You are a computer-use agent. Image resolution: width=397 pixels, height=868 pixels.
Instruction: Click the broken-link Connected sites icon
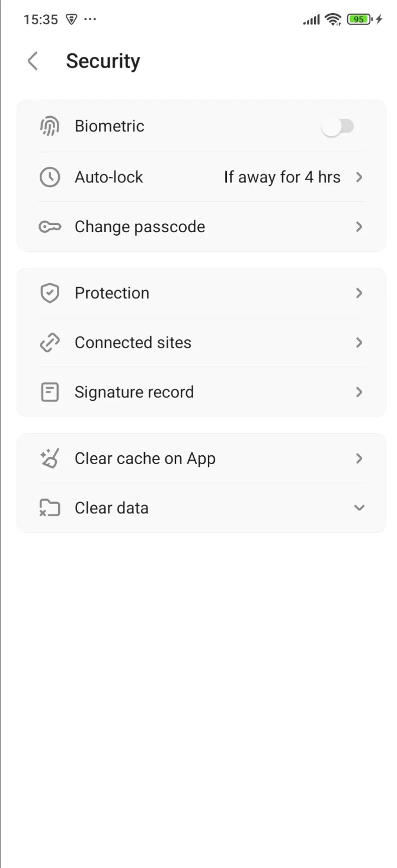[50, 342]
